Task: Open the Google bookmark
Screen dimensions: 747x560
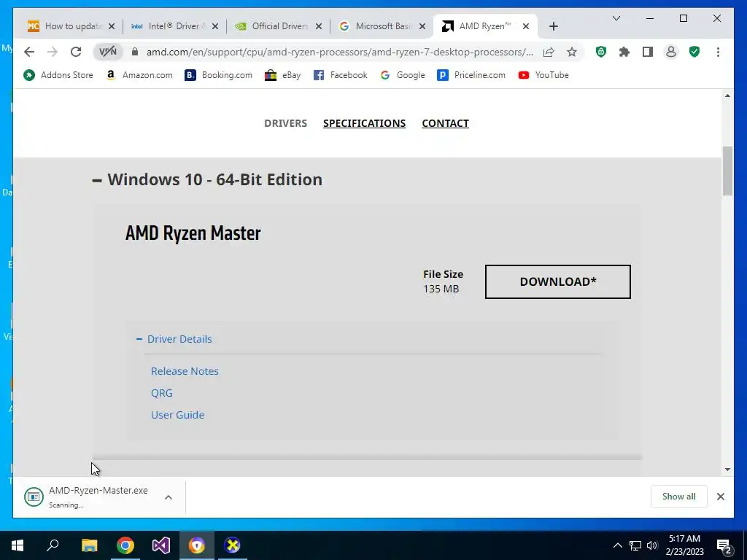Action: pos(403,75)
